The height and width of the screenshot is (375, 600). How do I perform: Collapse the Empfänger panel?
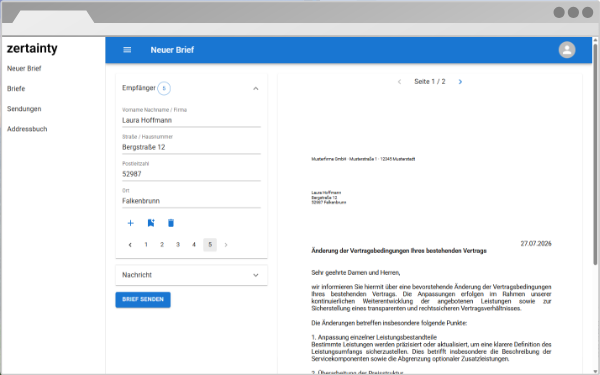tap(256, 88)
